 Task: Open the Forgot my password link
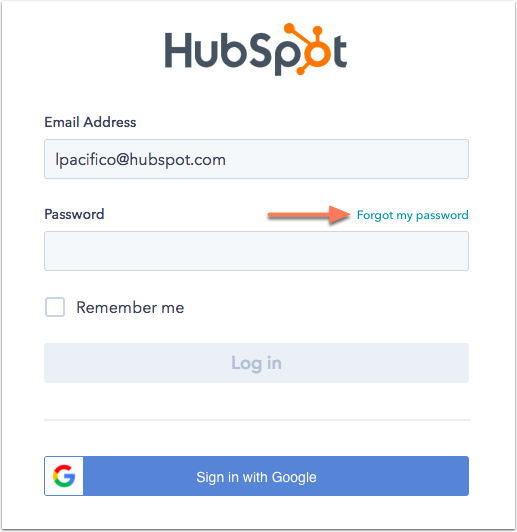click(413, 215)
